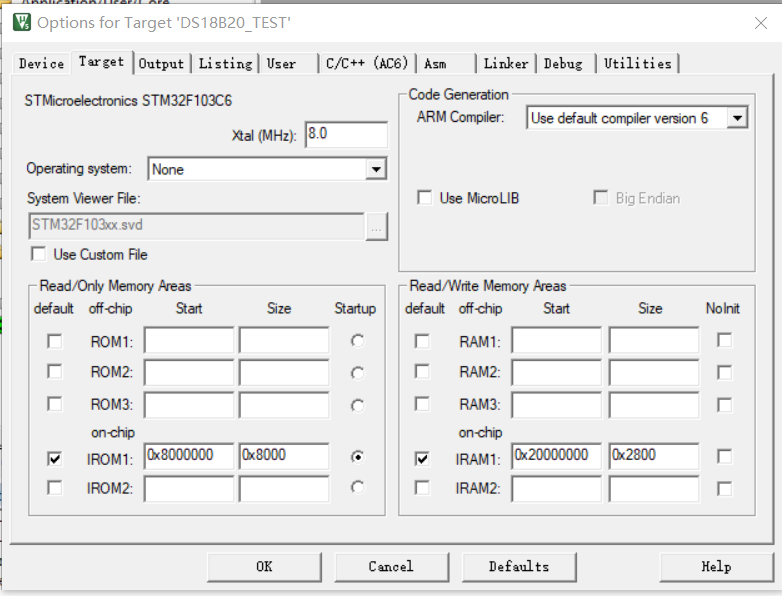Enable NoInit for RAM1
The width and height of the screenshot is (782, 596).
725,341
